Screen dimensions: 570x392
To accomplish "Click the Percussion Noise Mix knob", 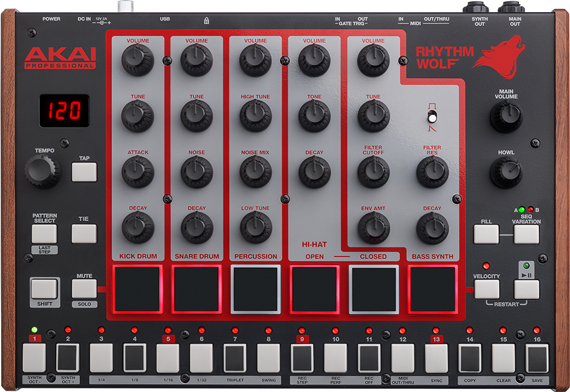I will [255, 172].
